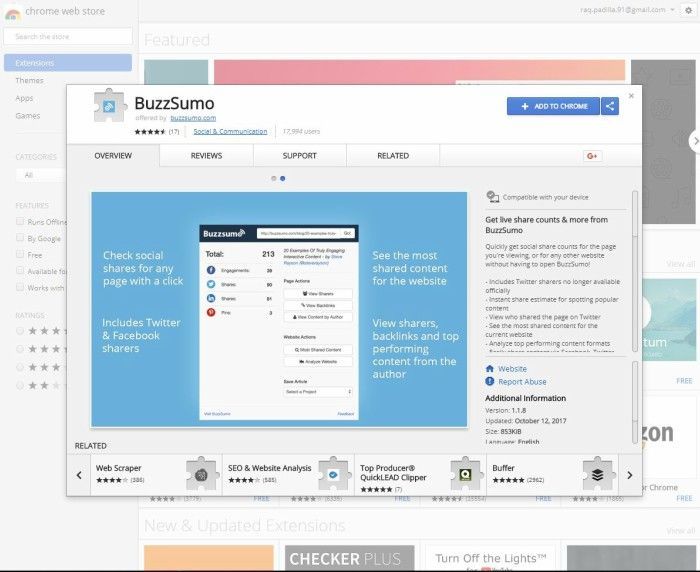Select Apps in the store sidebar
This screenshot has width=700, height=572.
(24, 98)
